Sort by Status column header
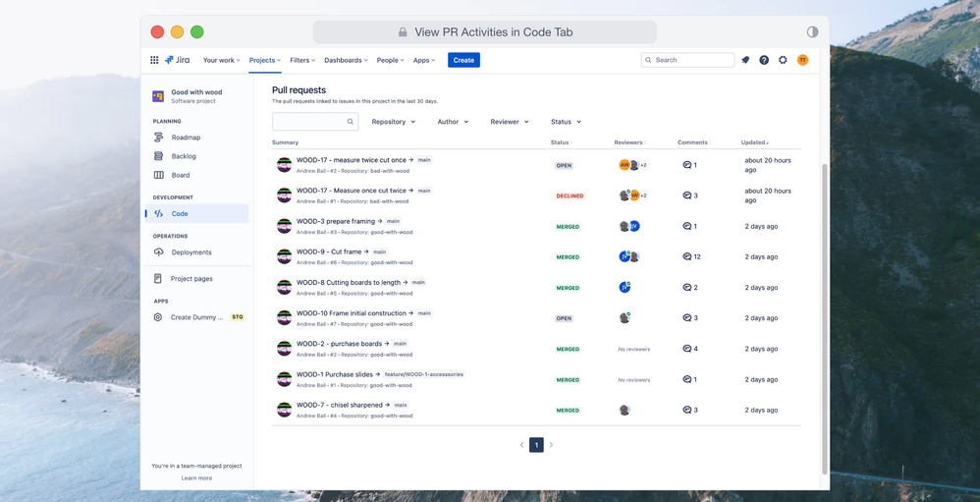 coord(561,142)
